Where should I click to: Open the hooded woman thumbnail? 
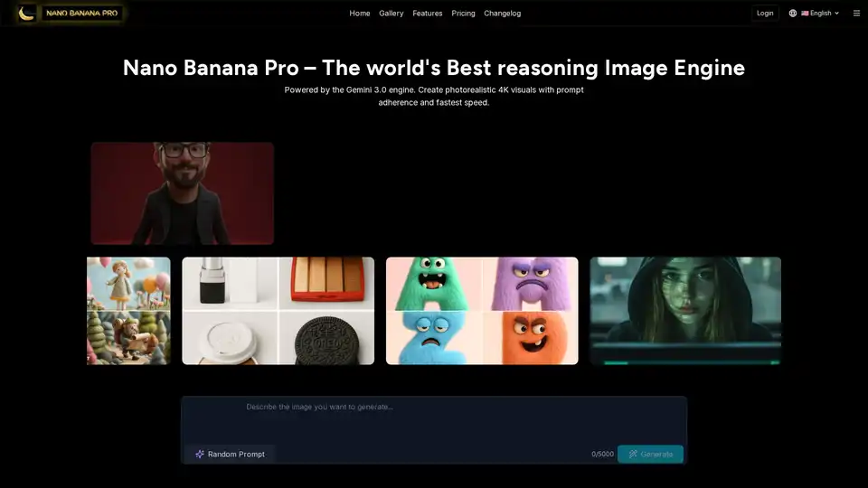[685, 311]
